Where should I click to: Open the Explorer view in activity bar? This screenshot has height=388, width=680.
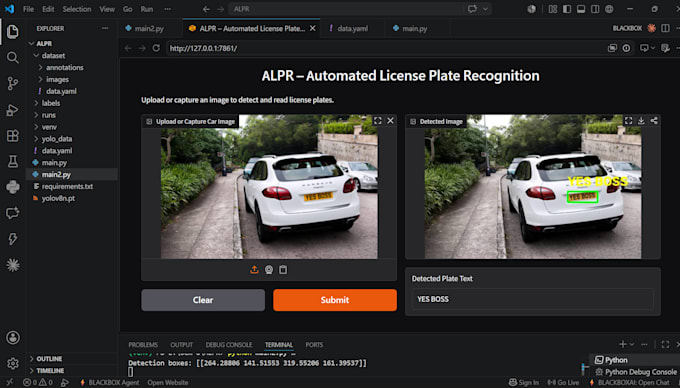13,32
